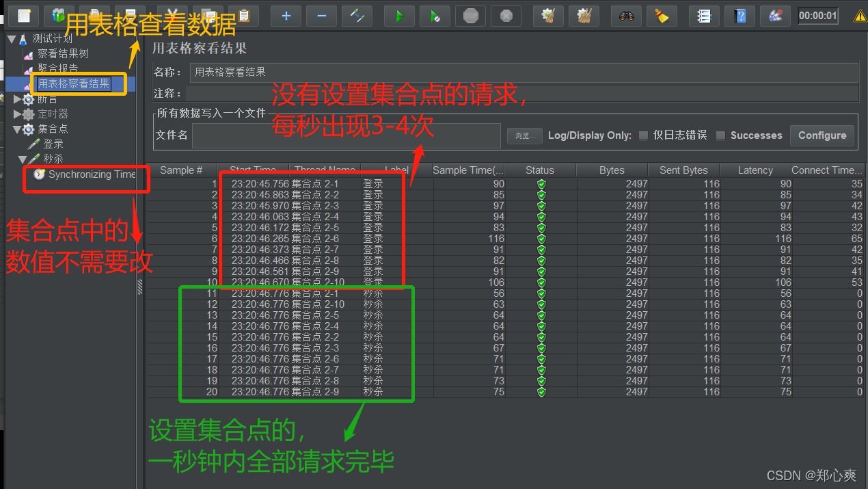
Task: Collapse the 集合点 thread group node
Action: 17,129
